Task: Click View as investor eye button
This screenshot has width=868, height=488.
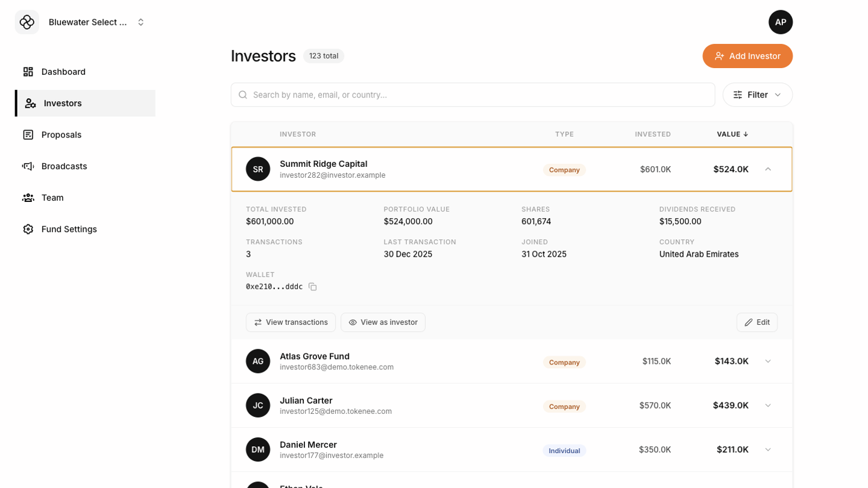Action: click(383, 322)
